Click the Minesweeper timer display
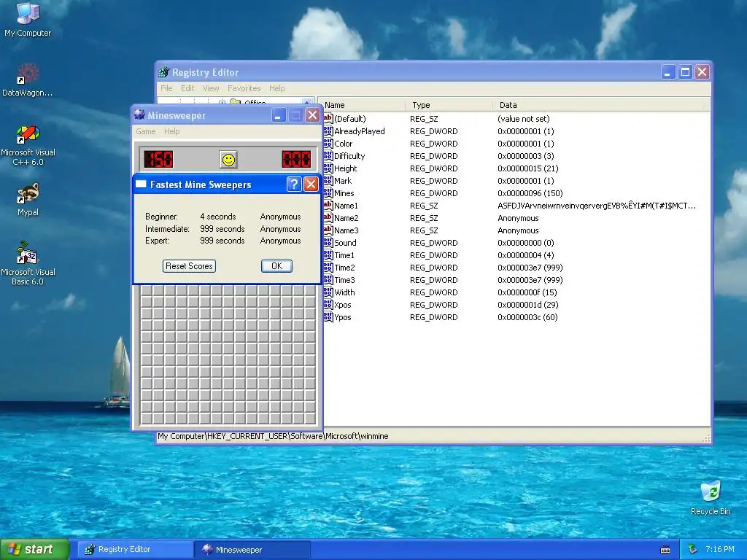The image size is (747, 560). click(296, 160)
